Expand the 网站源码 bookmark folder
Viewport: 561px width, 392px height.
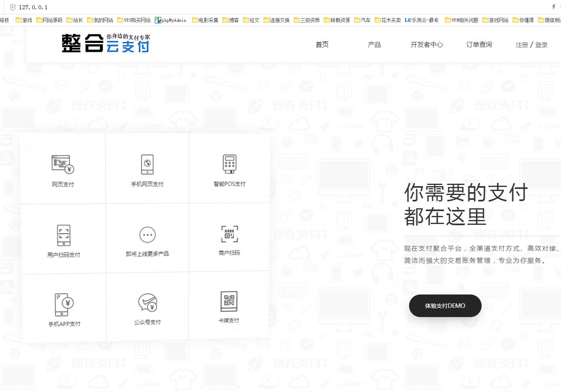(49, 20)
